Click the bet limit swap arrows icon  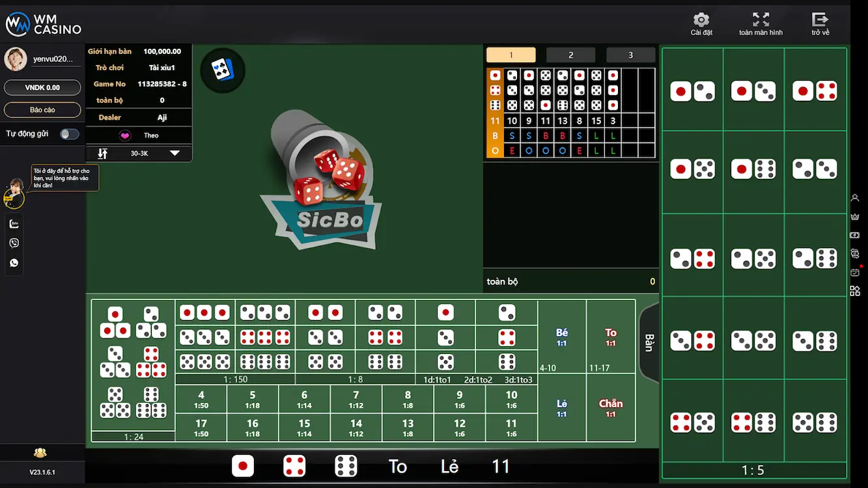(102, 154)
